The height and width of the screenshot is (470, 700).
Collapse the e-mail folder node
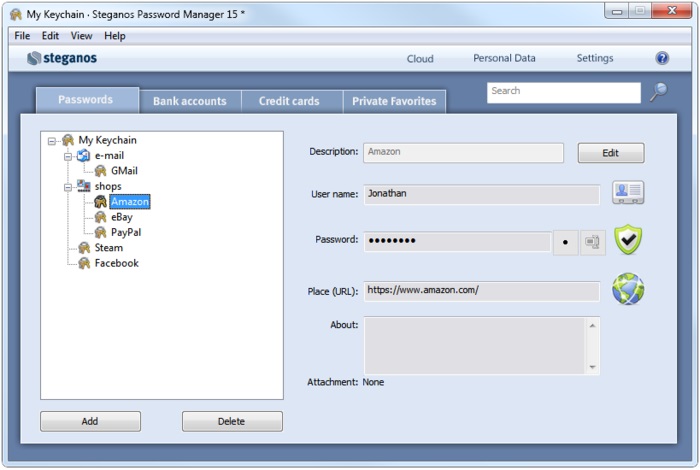68,156
